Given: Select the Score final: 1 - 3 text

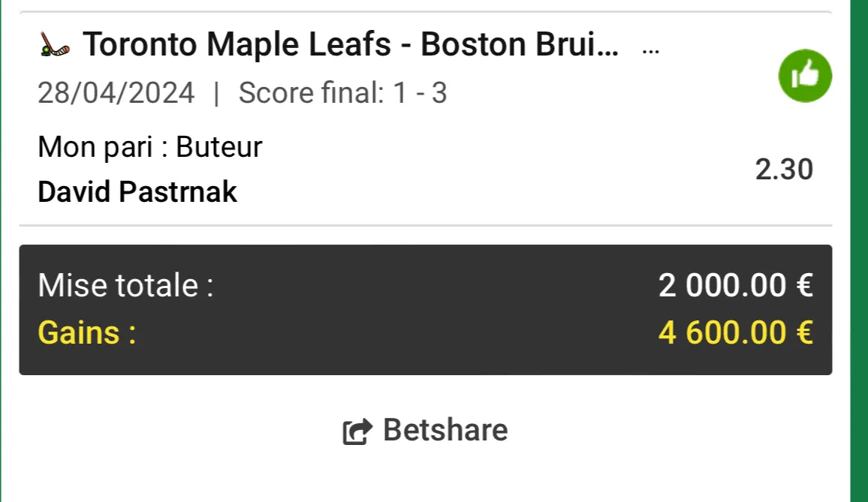Looking at the screenshot, I should click(342, 94).
